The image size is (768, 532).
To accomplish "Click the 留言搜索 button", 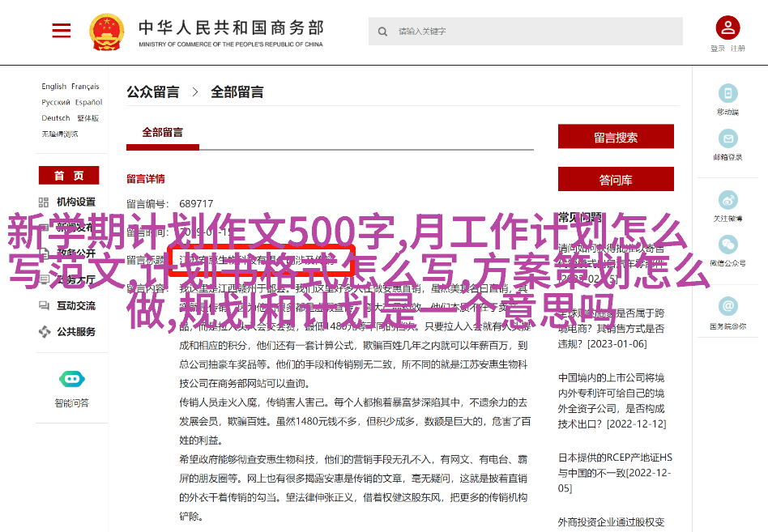I will pos(616,137).
